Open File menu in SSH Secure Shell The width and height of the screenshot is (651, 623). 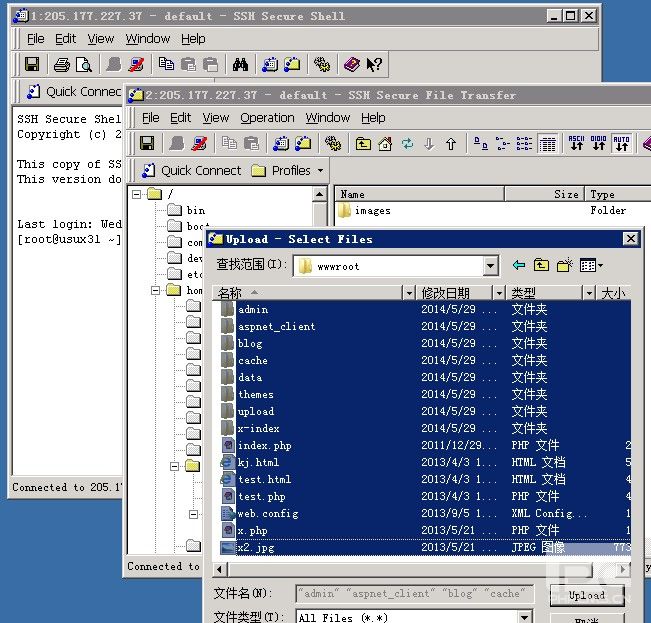point(36,39)
